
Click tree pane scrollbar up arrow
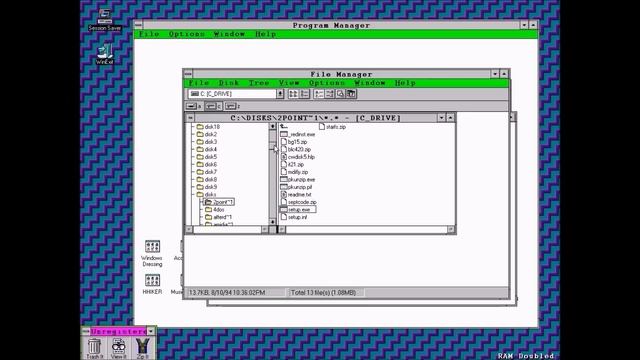[273, 127]
